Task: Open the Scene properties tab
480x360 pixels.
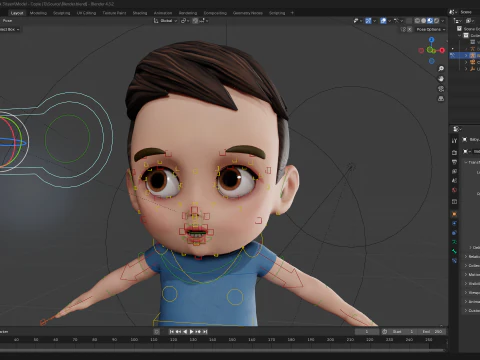Action: pyautogui.click(x=454, y=181)
